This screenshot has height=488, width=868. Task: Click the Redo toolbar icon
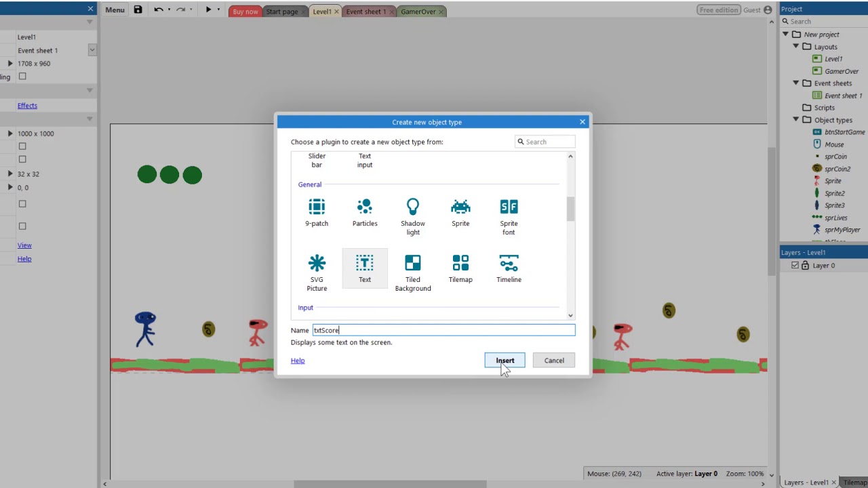click(180, 9)
